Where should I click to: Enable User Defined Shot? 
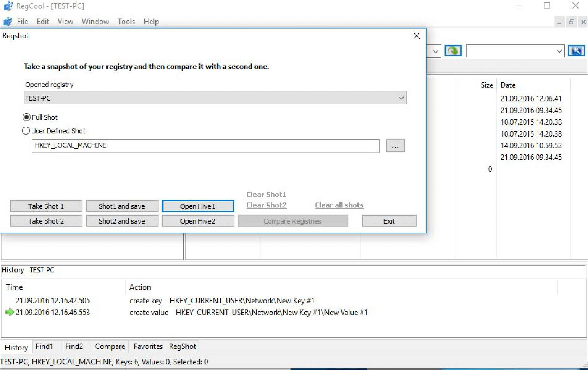[x=26, y=131]
